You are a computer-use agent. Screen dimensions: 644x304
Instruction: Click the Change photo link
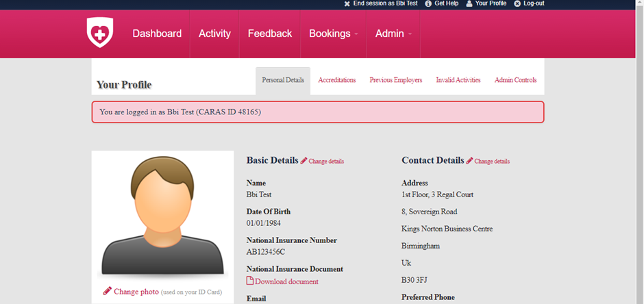(x=136, y=292)
